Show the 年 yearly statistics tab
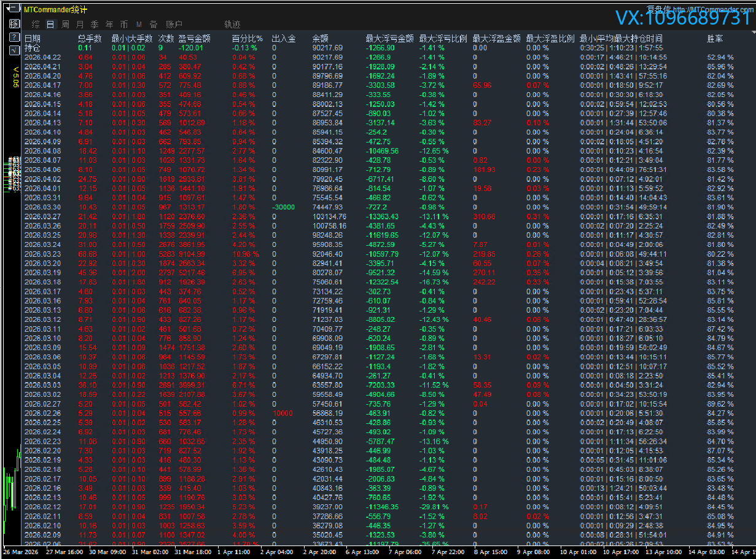 (109, 25)
